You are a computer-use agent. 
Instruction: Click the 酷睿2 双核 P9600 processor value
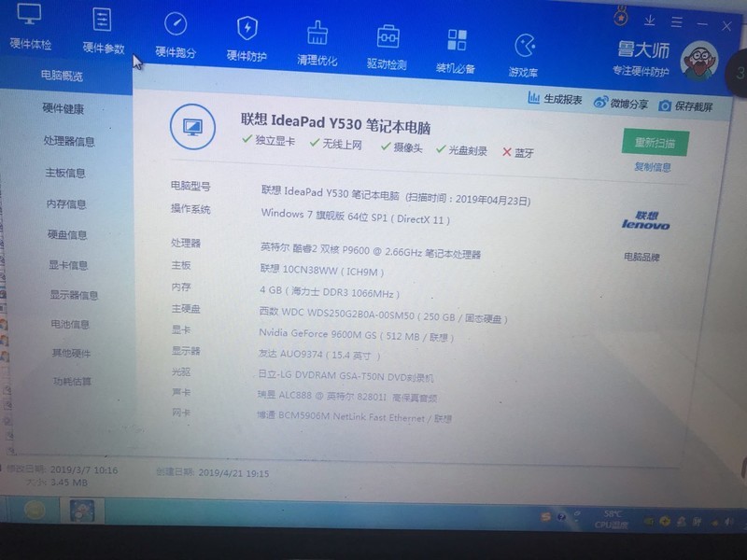coord(370,250)
